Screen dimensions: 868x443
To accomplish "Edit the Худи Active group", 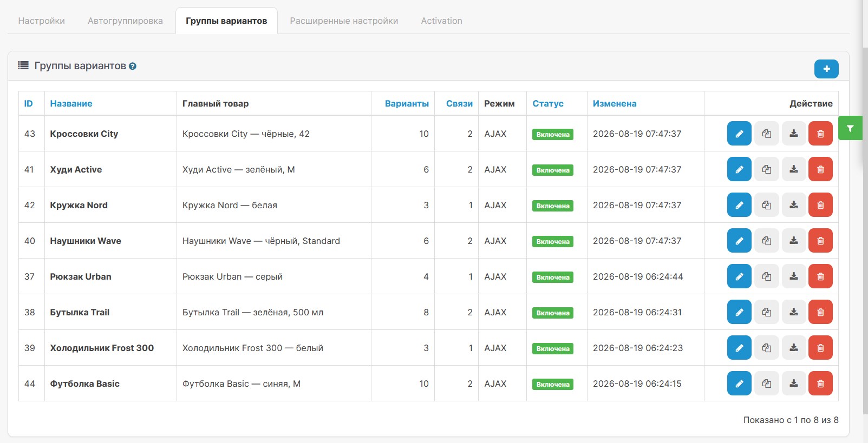I will [739, 169].
